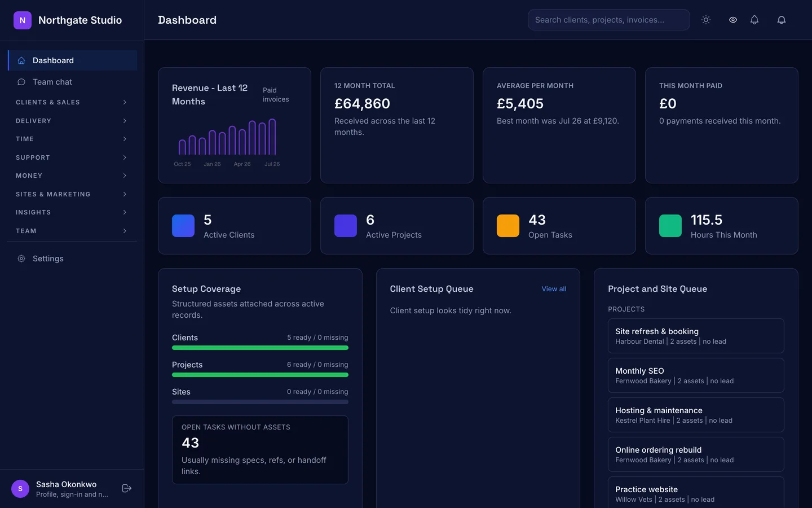Click the 43 Open Tasks card number
The width and height of the screenshot is (812, 508).
tap(537, 220)
